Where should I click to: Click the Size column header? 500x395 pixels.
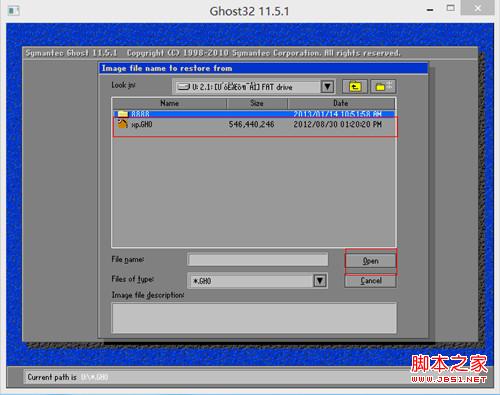257,103
